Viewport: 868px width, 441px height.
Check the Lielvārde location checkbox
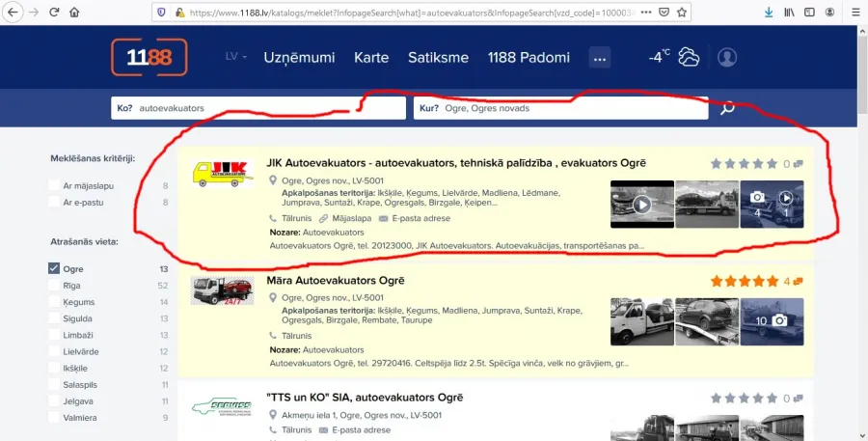pyautogui.click(x=54, y=351)
